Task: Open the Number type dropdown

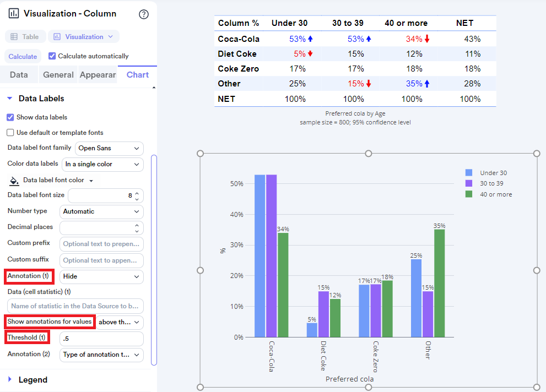Action: (x=101, y=211)
